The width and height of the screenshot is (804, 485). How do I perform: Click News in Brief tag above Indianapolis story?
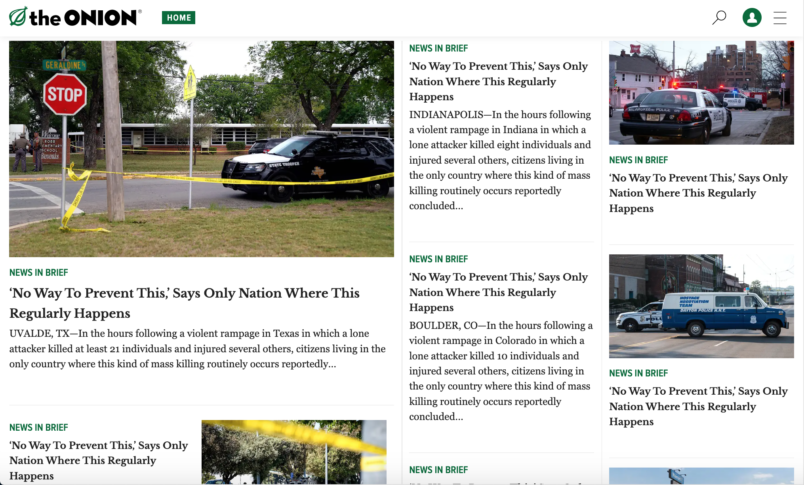point(438,48)
